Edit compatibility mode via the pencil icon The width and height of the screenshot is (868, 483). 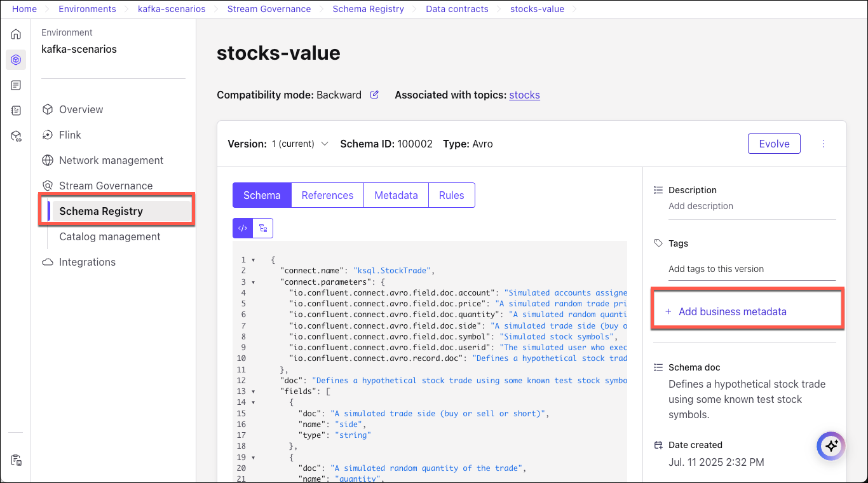pyautogui.click(x=374, y=94)
